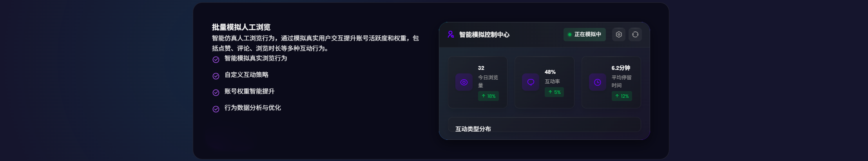Click the 18% increase badge
868x161 pixels.
pos(488,96)
